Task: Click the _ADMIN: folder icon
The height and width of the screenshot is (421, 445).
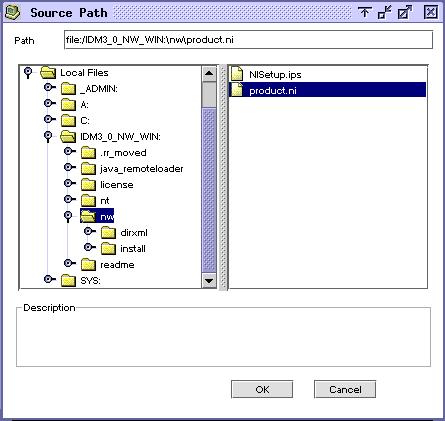Action: [68, 89]
